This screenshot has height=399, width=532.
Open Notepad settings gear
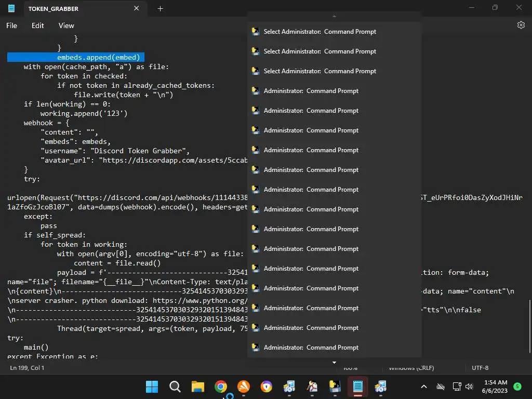(x=521, y=25)
